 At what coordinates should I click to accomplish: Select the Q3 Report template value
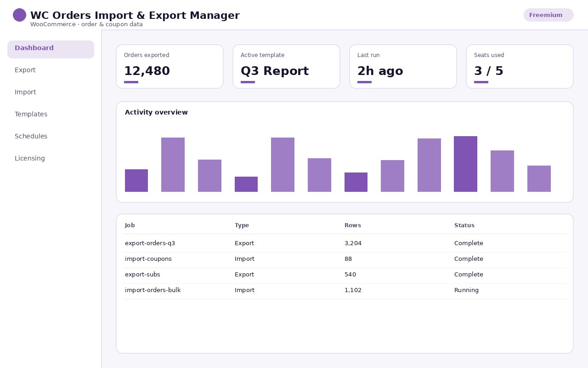[x=275, y=71]
